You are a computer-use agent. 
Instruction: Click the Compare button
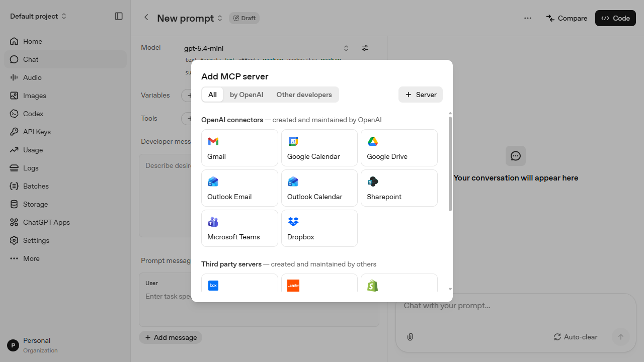[x=567, y=18]
